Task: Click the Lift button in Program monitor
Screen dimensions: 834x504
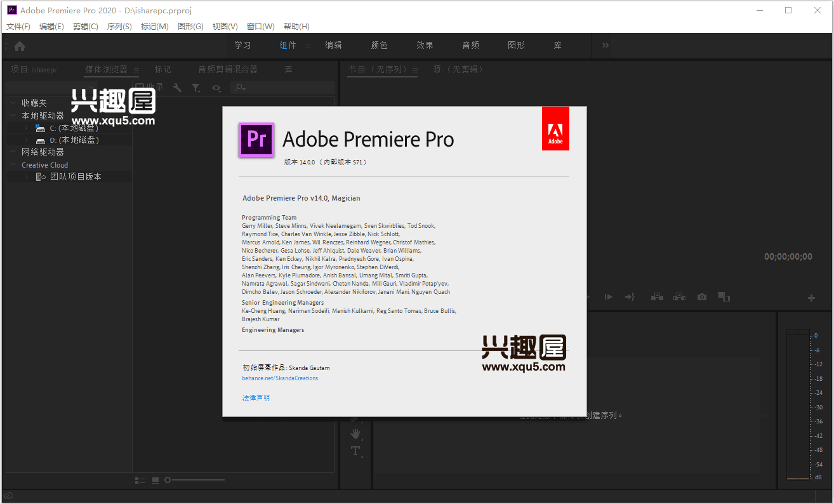Action: pos(657,297)
